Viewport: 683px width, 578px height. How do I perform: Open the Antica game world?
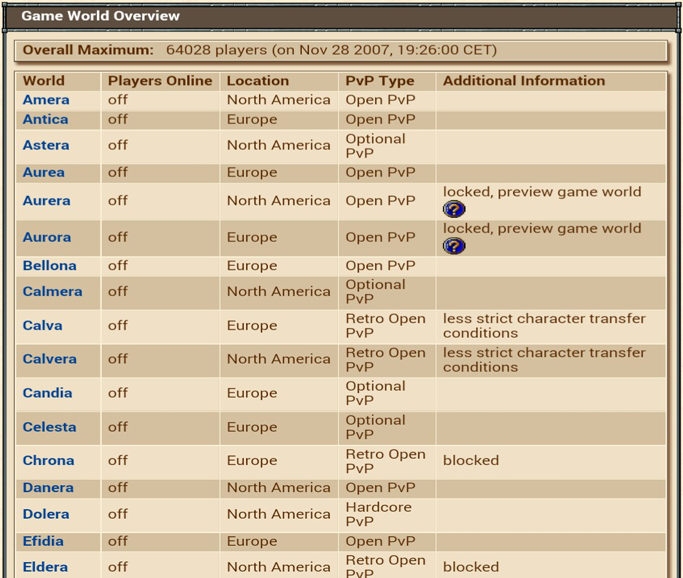(x=46, y=119)
